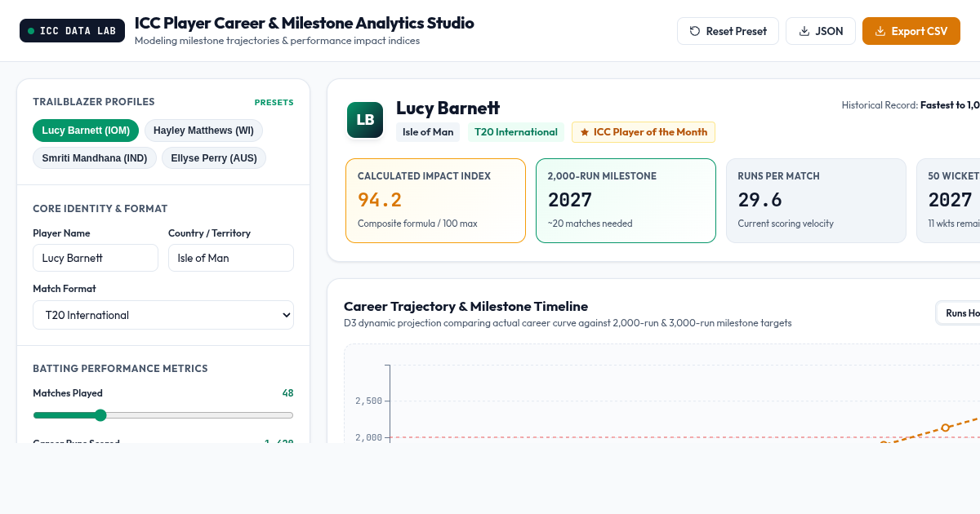
Task: Click the 29.6 runs per match value
Action: tap(759, 200)
